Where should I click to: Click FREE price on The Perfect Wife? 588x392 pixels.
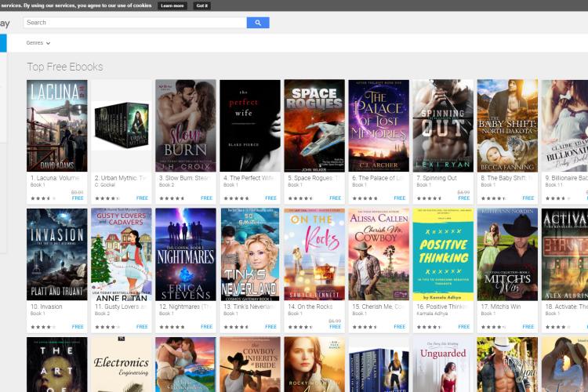270,198
